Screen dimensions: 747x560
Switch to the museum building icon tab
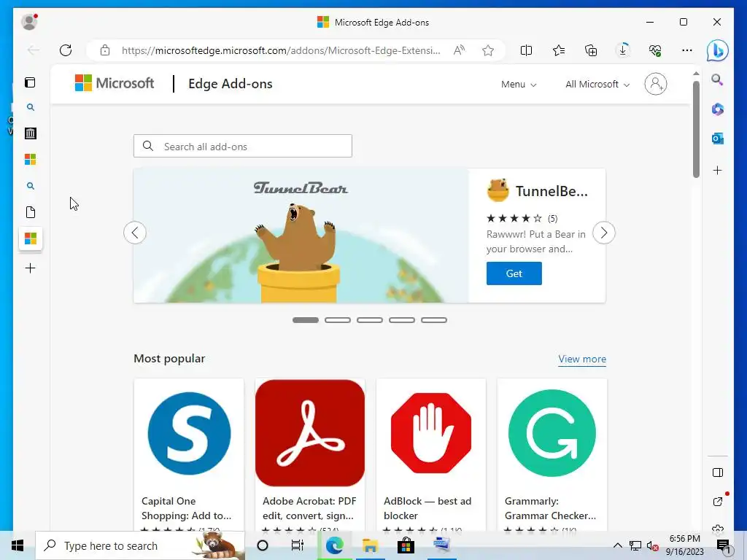[31, 133]
